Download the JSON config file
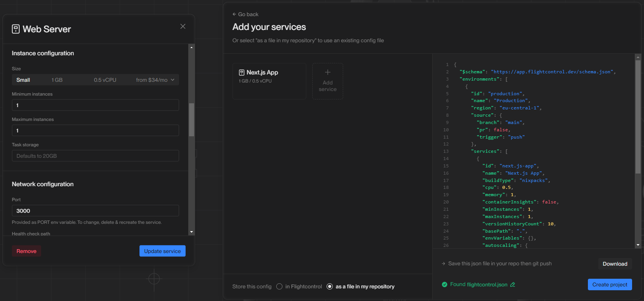The height and width of the screenshot is (301, 644). [x=615, y=264]
